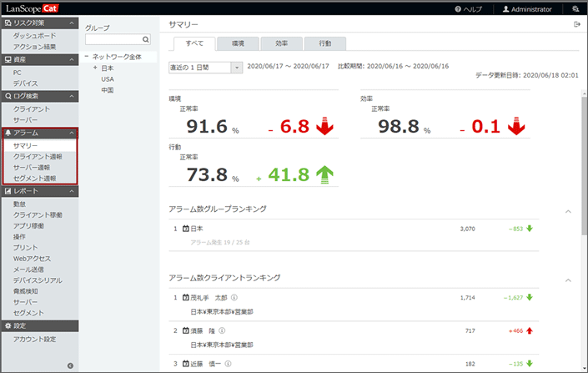This screenshot has height=373, width=588.
Task: Expand the 日本 group tree node
Action: pyautogui.click(x=95, y=68)
